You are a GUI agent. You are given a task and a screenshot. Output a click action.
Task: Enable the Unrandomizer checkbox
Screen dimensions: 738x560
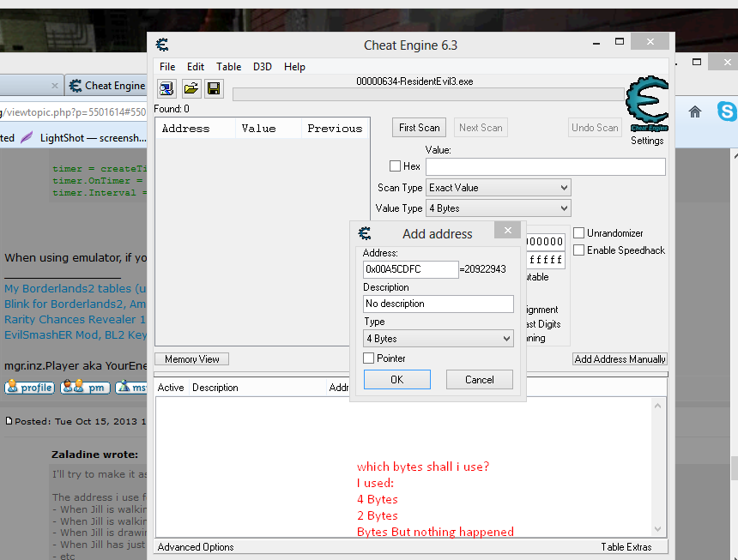[578, 232]
